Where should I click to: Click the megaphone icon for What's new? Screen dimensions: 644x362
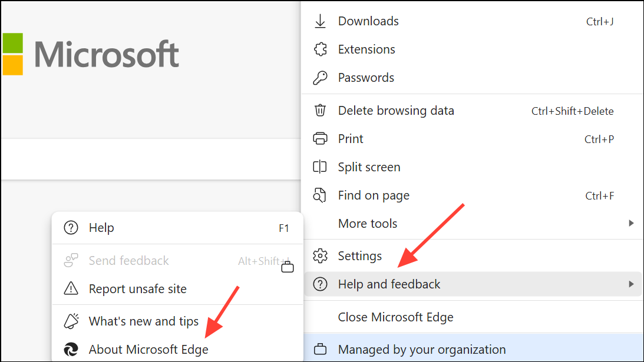(x=71, y=321)
